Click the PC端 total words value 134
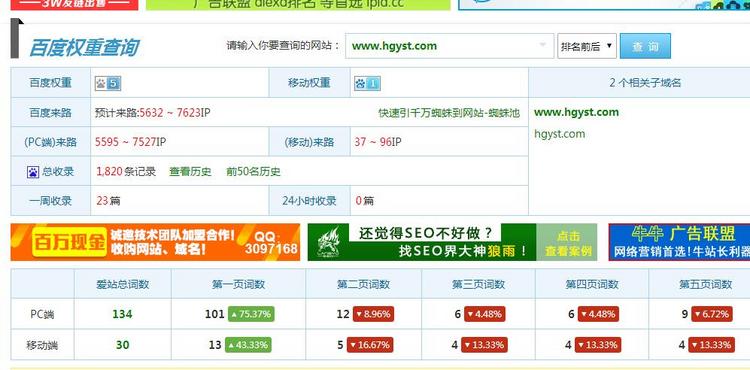This screenshot has width=750, height=370. [x=122, y=314]
